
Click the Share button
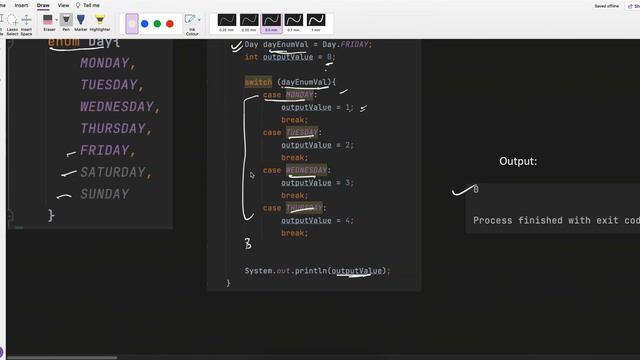(x=634, y=6)
